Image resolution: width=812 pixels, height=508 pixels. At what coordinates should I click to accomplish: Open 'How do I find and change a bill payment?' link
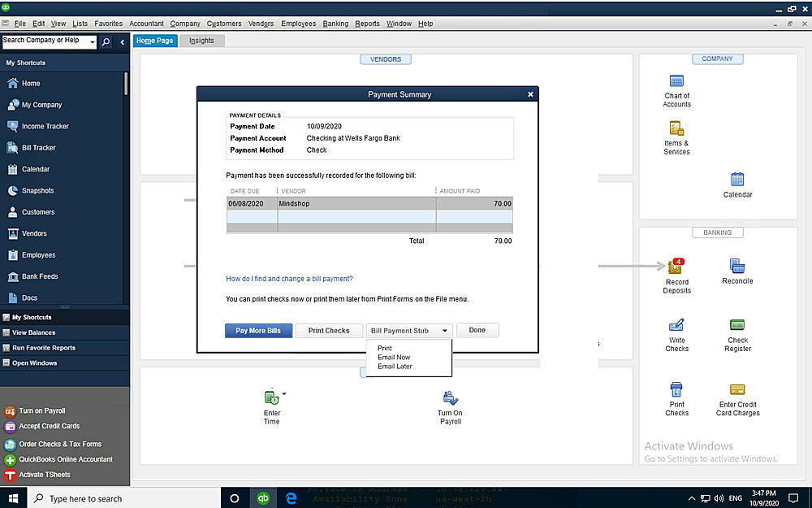click(289, 279)
